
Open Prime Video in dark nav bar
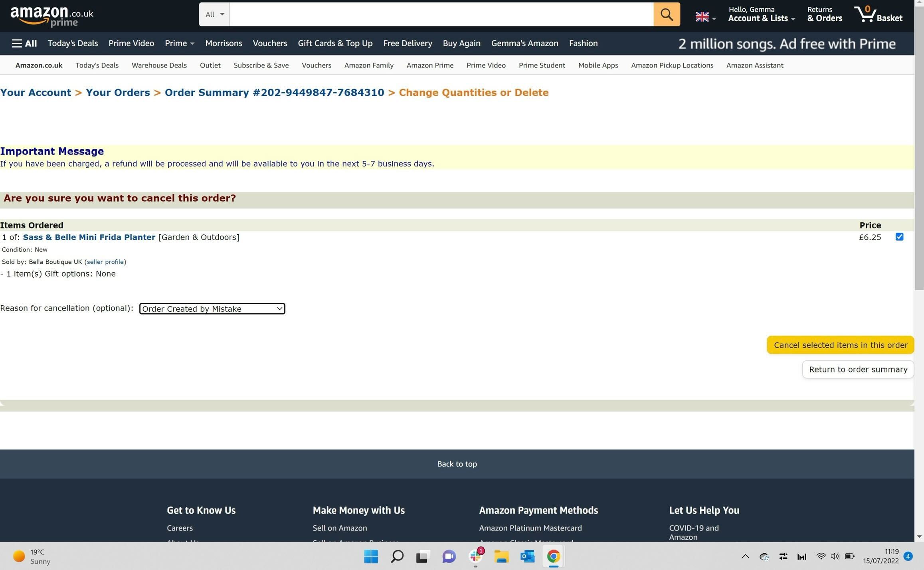point(131,44)
